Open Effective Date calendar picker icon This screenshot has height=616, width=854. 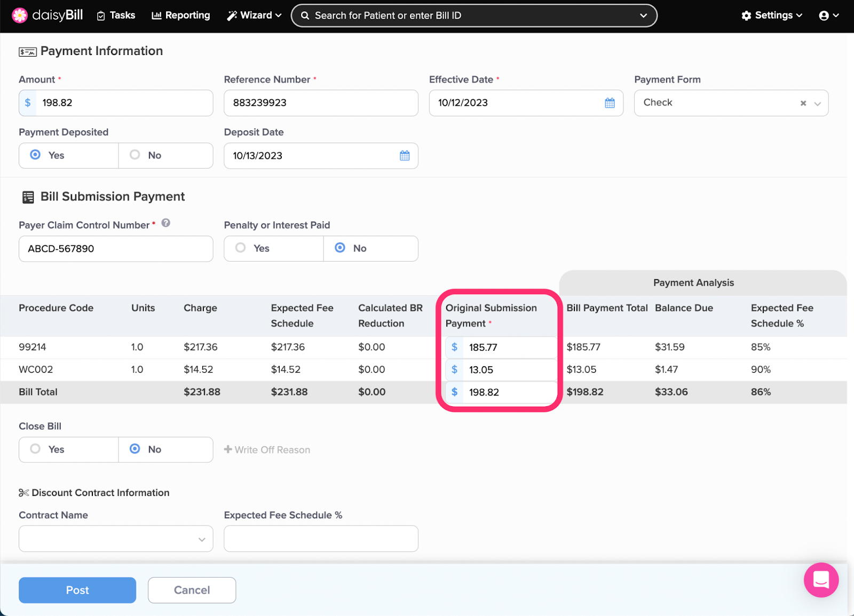[610, 103]
